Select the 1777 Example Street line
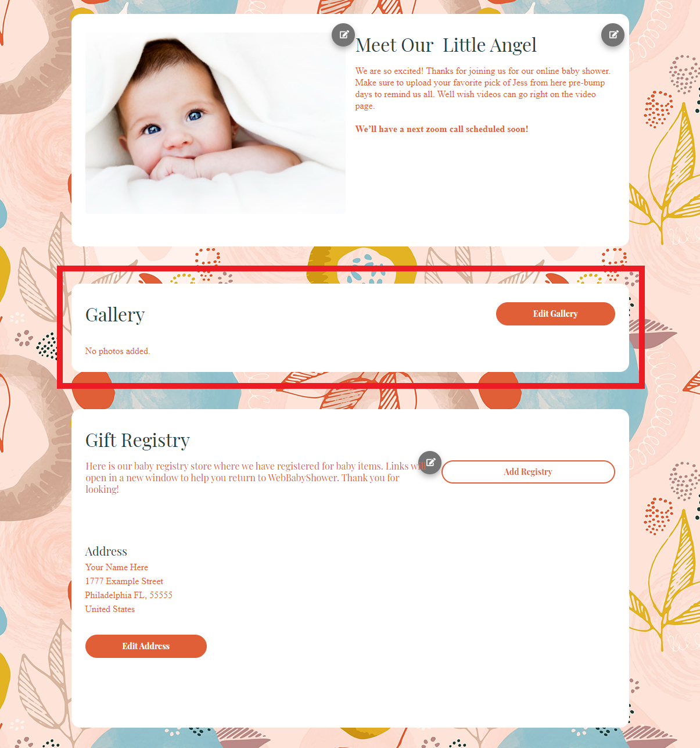700x748 pixels. 124,581
